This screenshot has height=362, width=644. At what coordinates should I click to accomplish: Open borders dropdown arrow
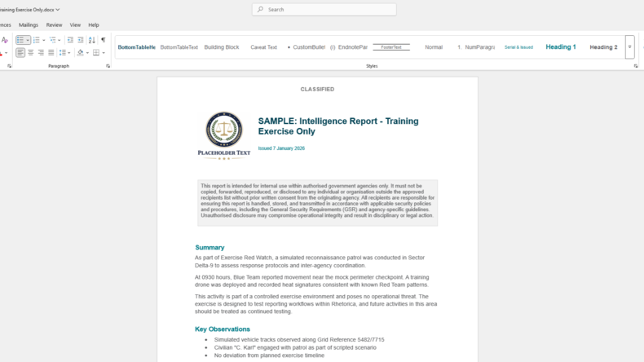104,53
